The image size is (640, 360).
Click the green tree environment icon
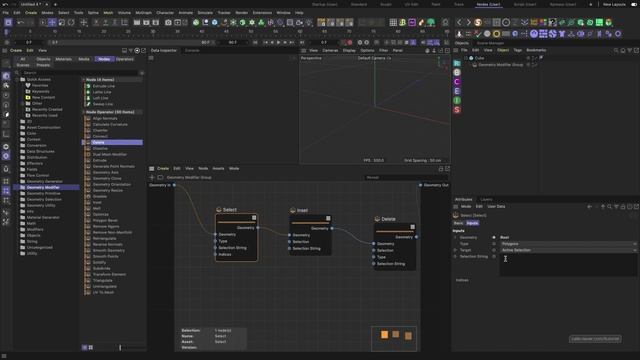click(431, 22)
